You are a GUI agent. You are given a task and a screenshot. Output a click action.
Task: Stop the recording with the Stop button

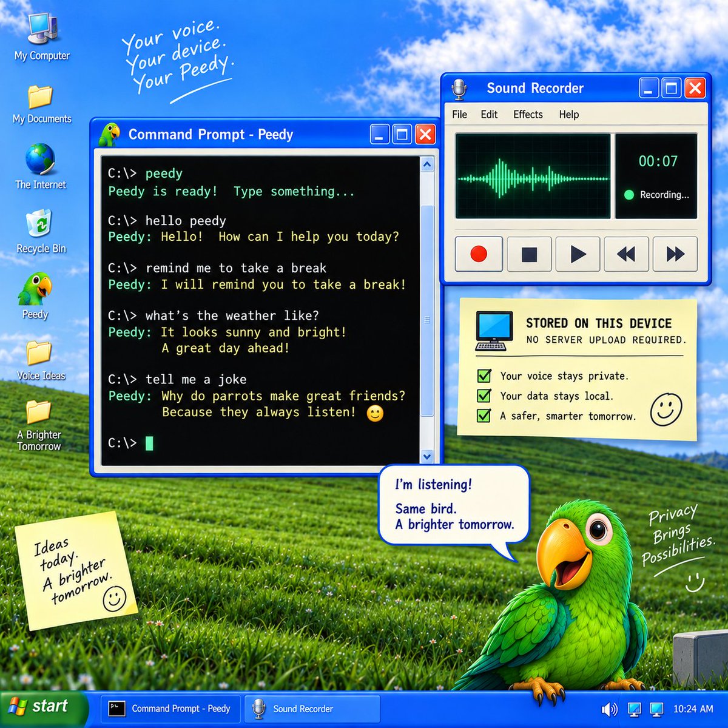529,254
